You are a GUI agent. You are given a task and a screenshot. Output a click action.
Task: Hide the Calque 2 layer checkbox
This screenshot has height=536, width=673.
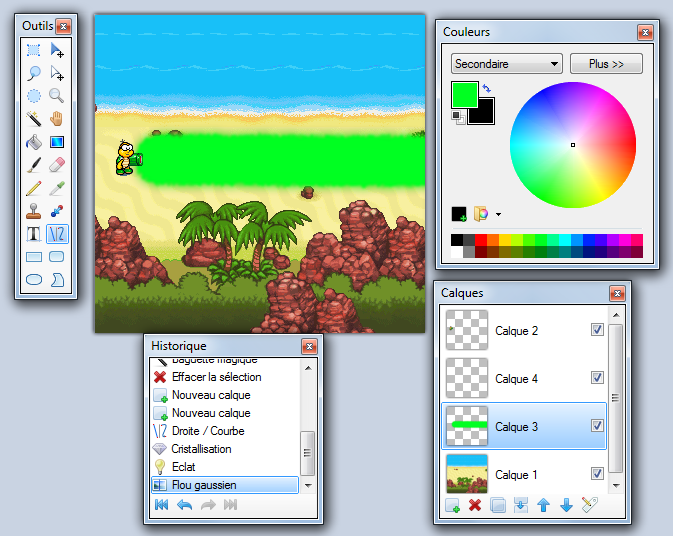tap(597, 330)
